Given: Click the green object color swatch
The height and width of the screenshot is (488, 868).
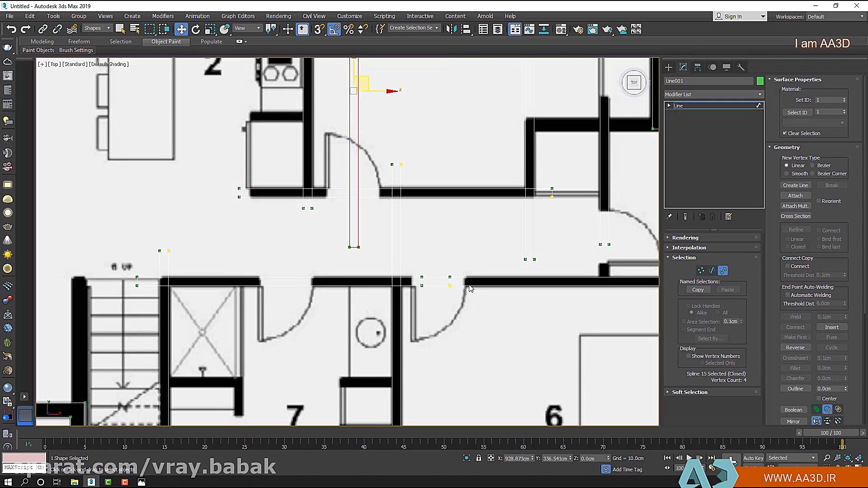Looking at the screenshot, I should 760,81.
